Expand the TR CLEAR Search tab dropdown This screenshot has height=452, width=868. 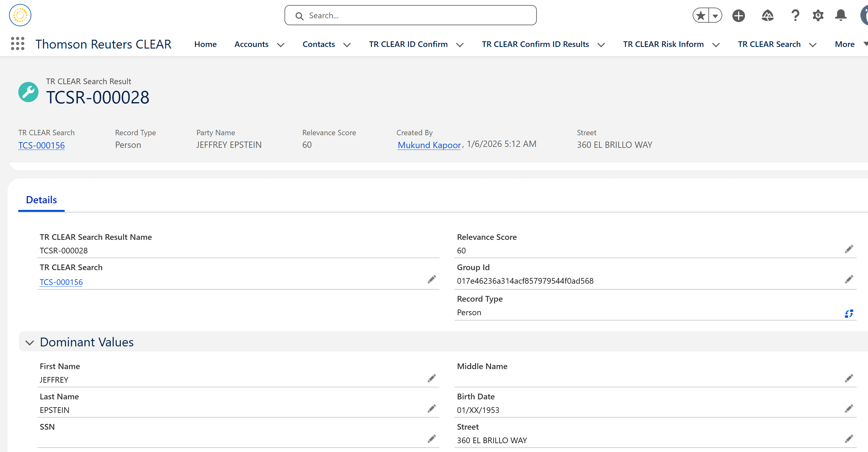pos(813,45)
